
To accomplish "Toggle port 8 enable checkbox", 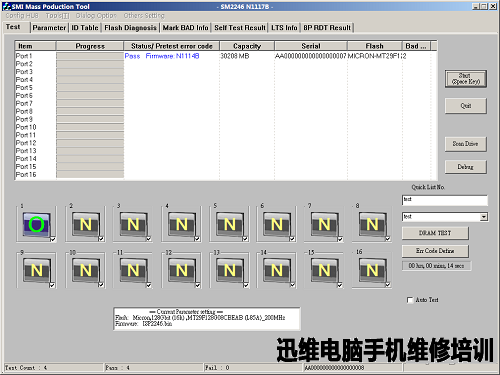I will tap(388, 239).
